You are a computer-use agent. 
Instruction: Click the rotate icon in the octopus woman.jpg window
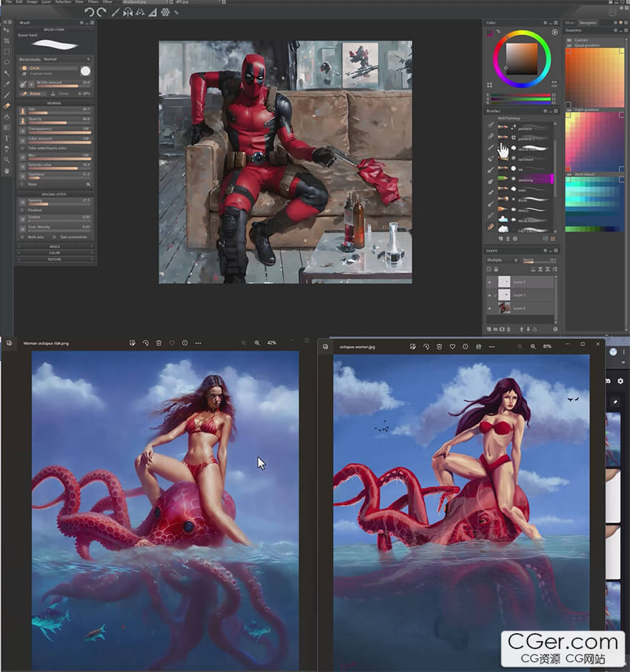coord(426,346)
